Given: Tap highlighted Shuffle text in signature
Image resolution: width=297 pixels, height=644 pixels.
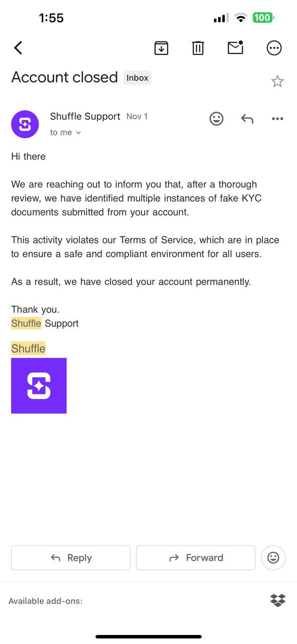Looking at the screenshot, I should coord(28,348).
